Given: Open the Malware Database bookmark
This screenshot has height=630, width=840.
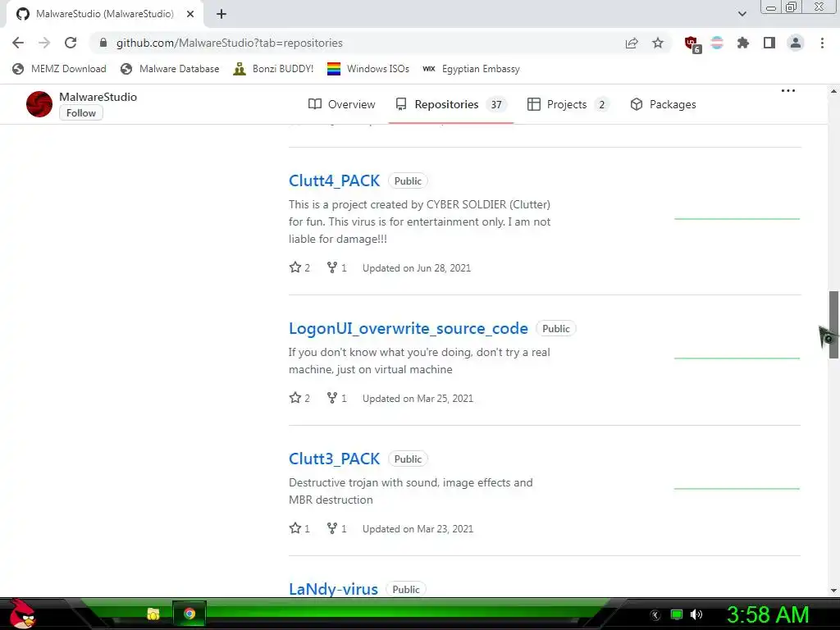Looking at the screenshot, I should click(x=171, y=69).
